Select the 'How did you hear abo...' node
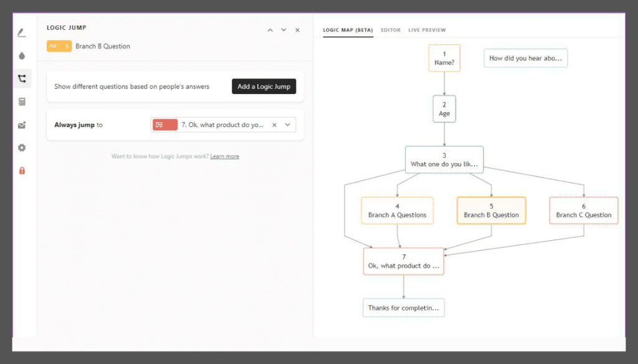Screen dimensions: 638x364 tap(525, 58)
